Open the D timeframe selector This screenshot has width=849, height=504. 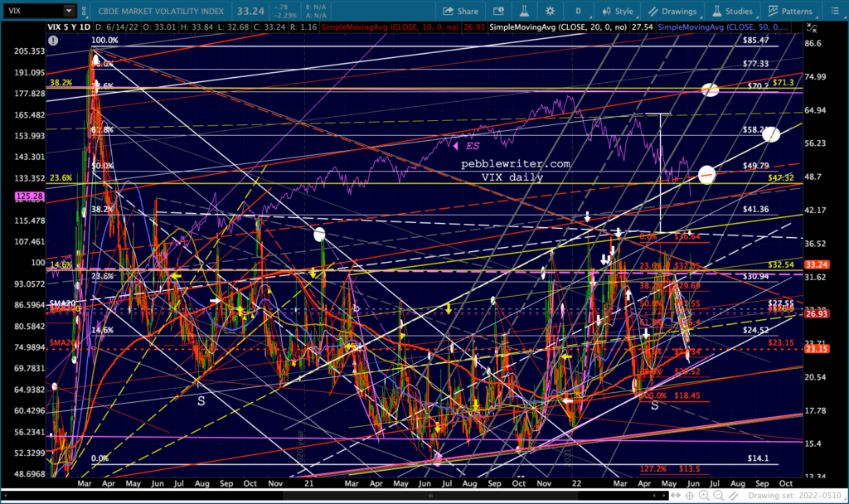point(578,11)
